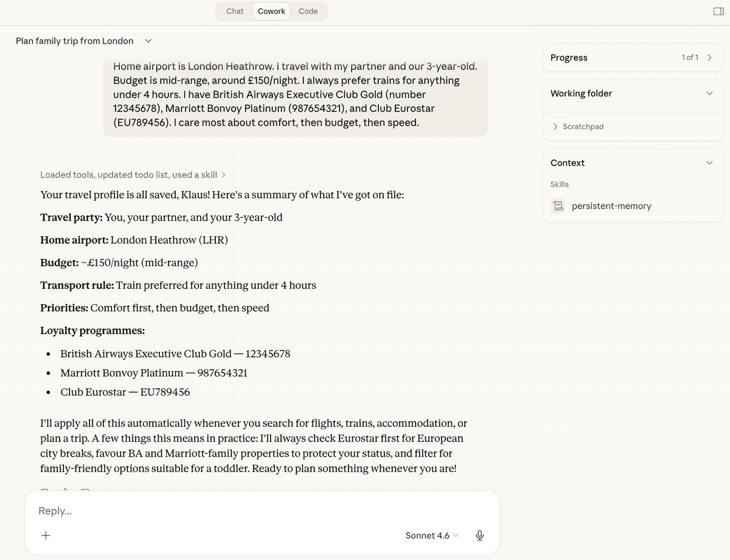The image size is (730, 560).
Task: Toggle the right sidebar panel icon
Action: 718,12
